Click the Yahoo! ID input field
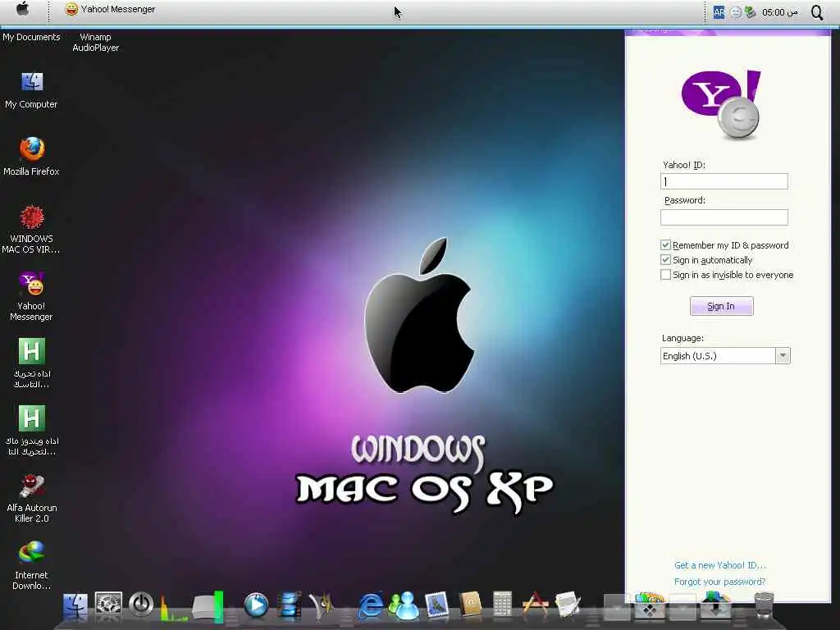Viewport: 840px width, 630px height. click(724, 181)
